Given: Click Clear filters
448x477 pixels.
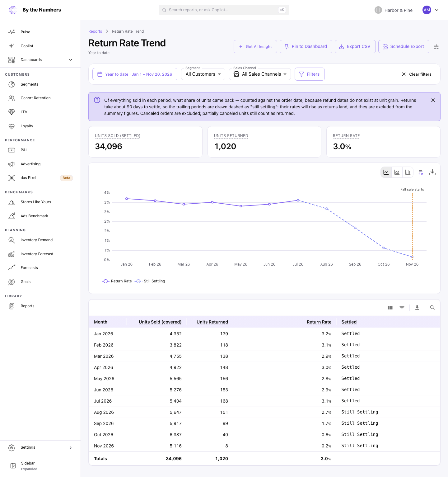Looking at the screenshot, I should point(417,74).
